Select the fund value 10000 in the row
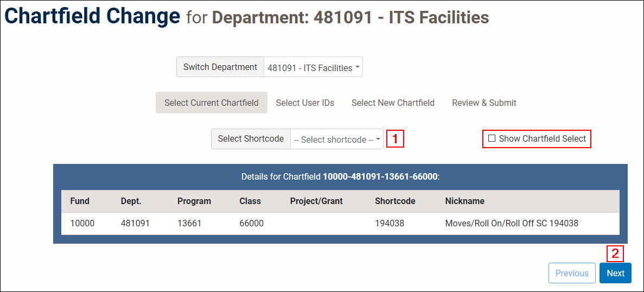 click(82, 223)
